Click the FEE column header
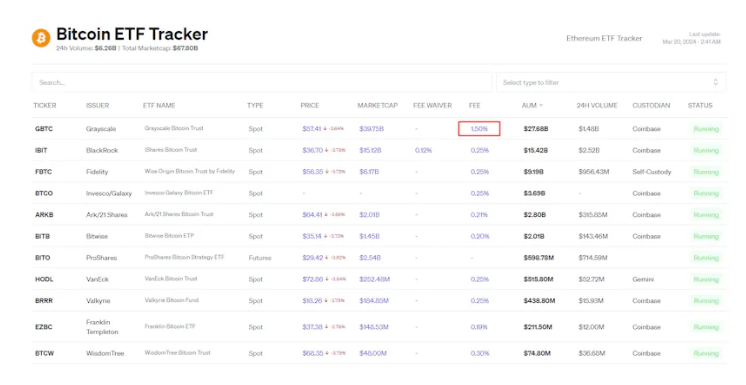 click(x=474, y=106)
